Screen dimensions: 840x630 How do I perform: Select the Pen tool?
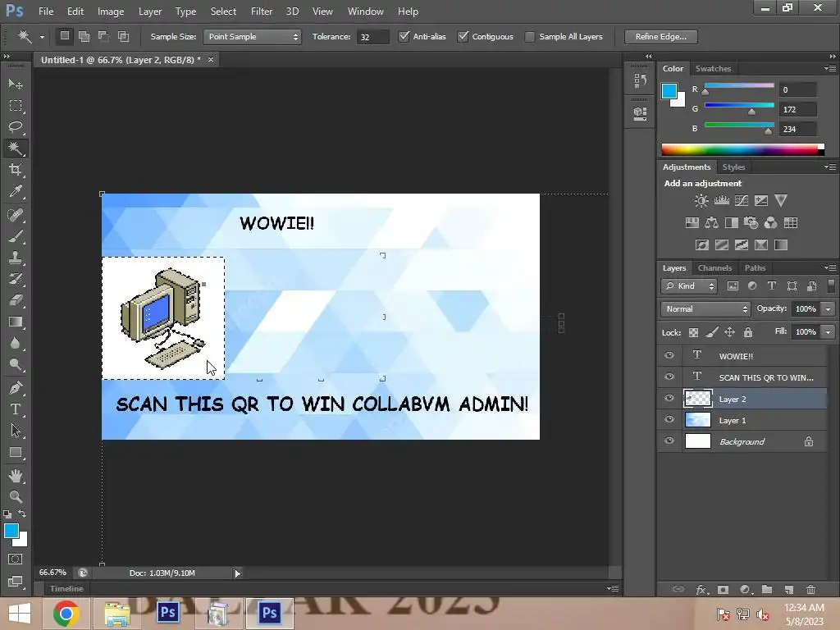[16, 387]
